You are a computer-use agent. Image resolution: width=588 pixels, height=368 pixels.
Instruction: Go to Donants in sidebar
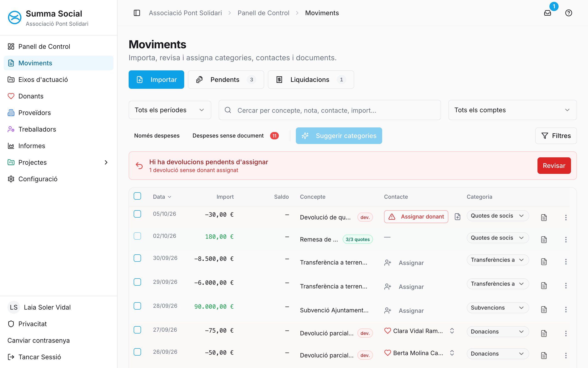(x=59, y=96)
